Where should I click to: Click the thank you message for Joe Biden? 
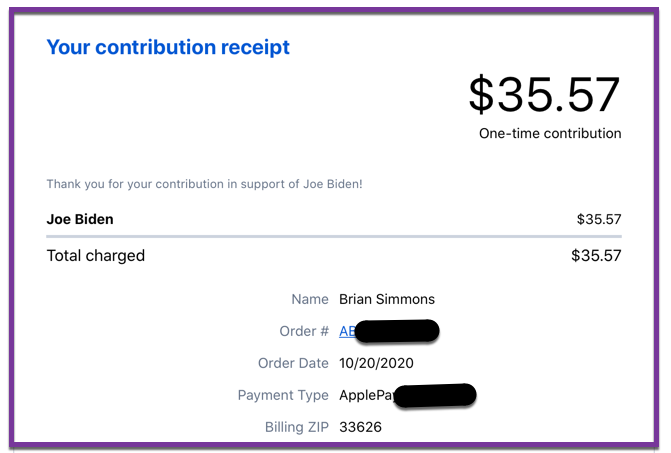pos(204,184)
